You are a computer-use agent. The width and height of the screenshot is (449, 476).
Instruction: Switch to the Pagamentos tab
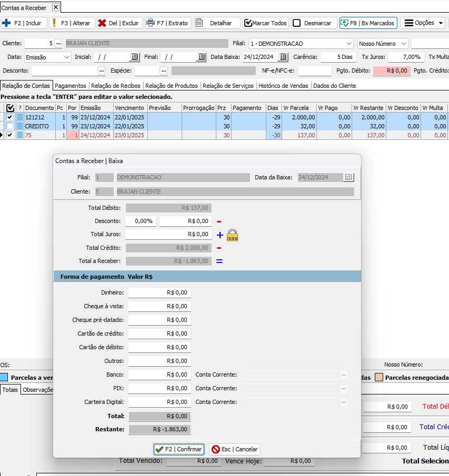tap(71, 86)
